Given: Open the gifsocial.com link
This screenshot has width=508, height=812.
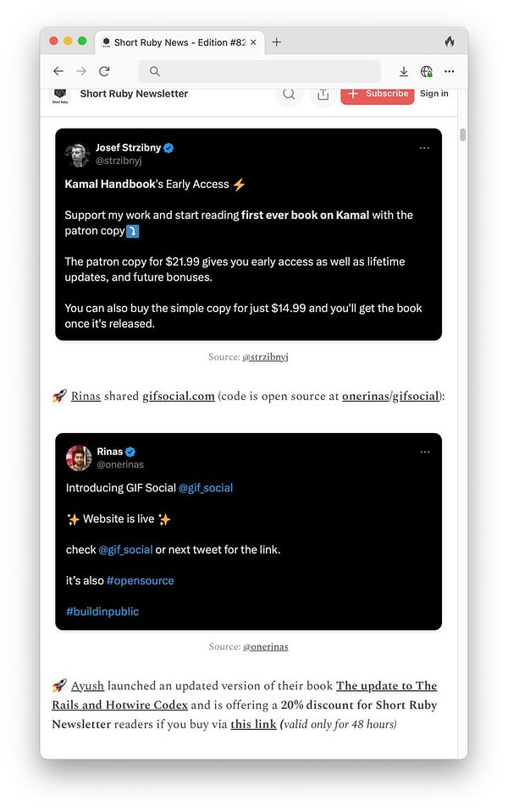Looking at the screenshot, I should coord(179,396).
